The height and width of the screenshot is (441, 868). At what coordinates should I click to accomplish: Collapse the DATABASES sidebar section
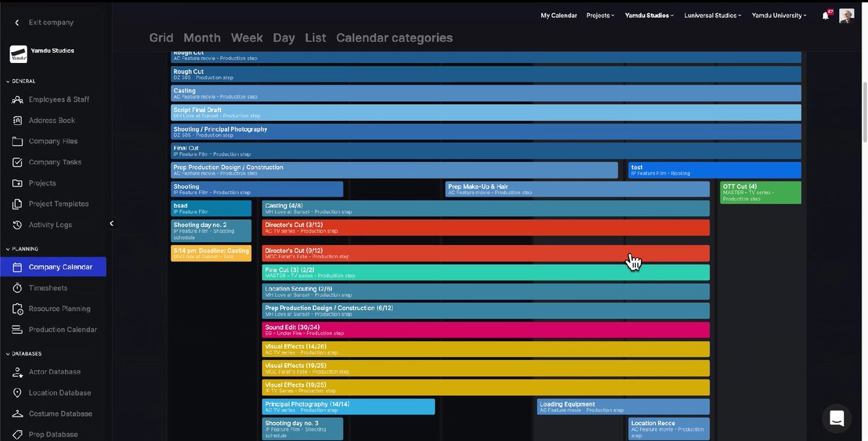[x=24, y=354]
